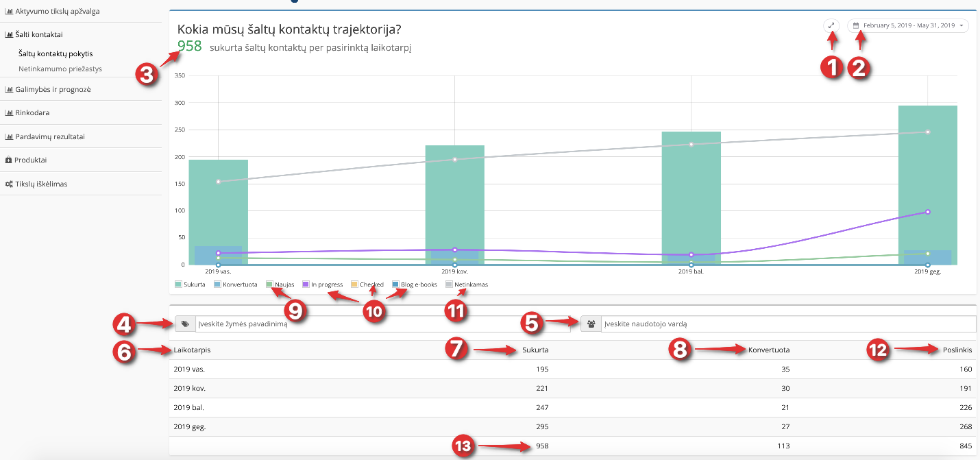Click the tag icon beside the label filter

click(x=185, y=324)
